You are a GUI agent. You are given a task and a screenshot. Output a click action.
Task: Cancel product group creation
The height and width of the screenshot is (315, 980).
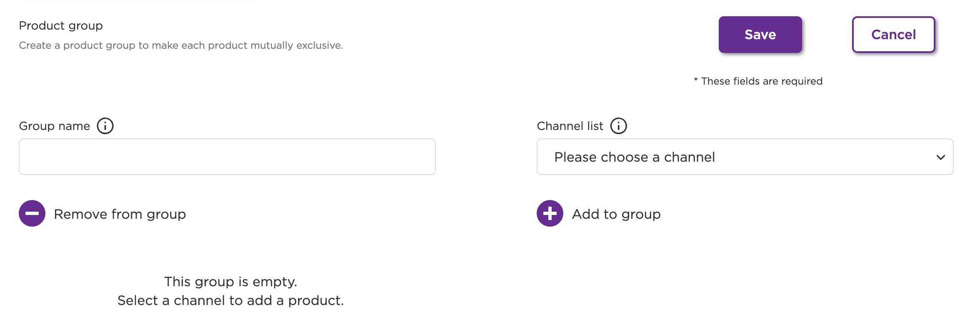point(893,35)
